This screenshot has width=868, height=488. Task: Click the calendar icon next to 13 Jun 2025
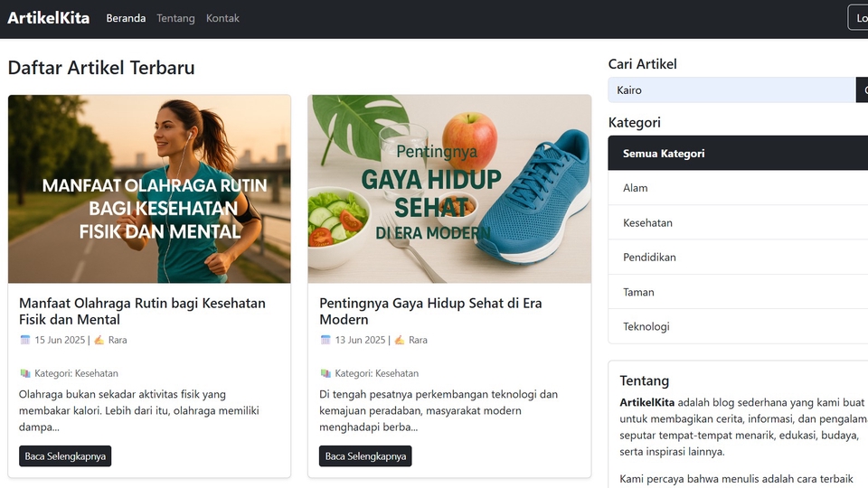click(x=325, y=340)
